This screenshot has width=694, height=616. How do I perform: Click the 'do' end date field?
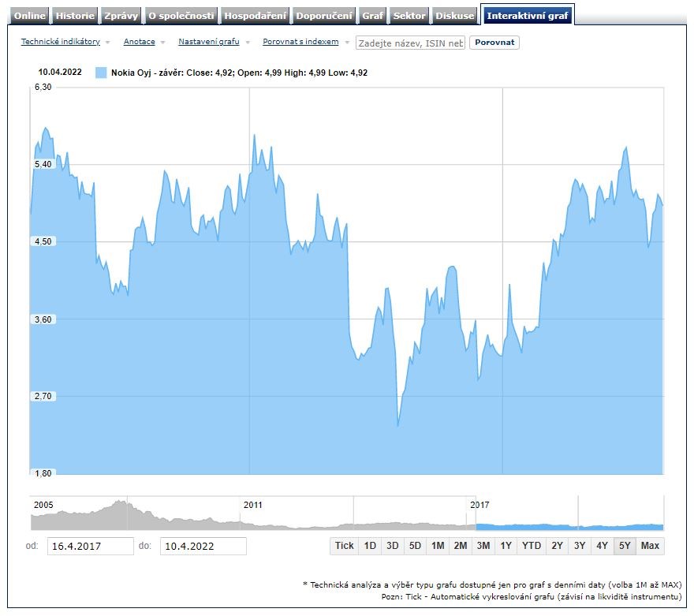click(203, 546)
